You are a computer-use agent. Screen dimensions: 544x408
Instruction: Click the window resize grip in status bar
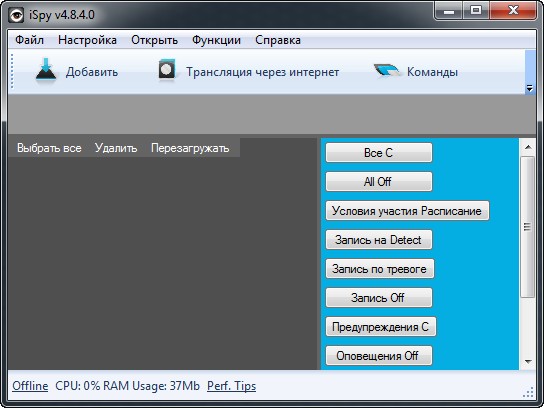(528, 392)
